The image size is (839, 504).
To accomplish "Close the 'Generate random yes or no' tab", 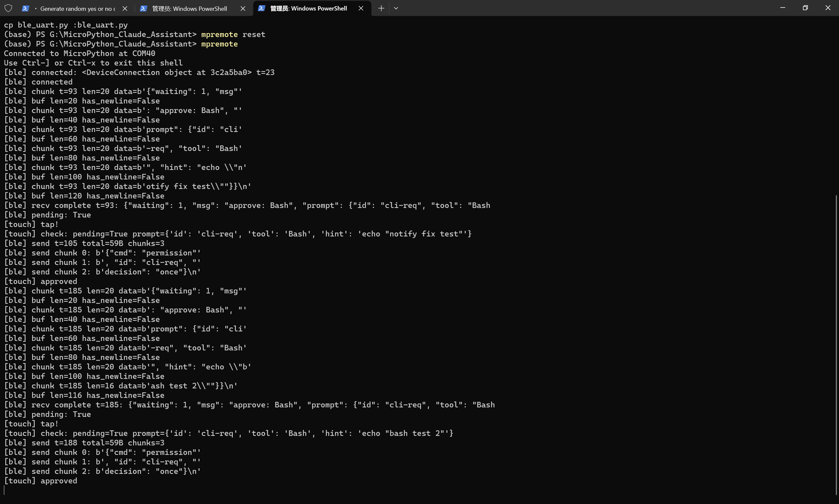I will pos(125,9).
